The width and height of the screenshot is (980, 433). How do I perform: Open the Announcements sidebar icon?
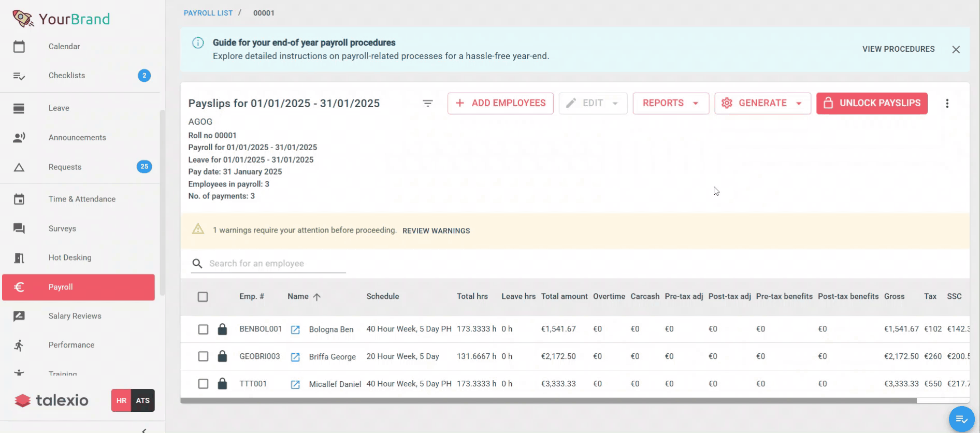click(19, 138)
